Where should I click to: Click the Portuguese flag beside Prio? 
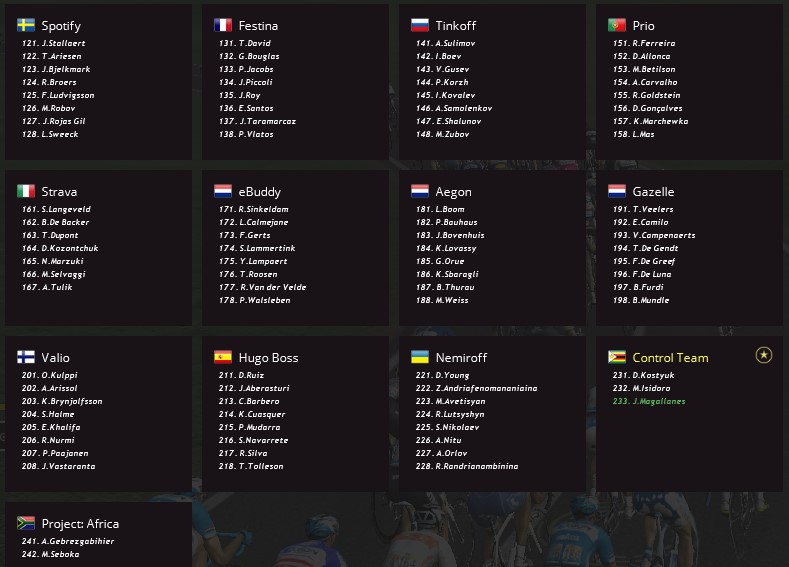pyautogui.click(x=617, y=25)
